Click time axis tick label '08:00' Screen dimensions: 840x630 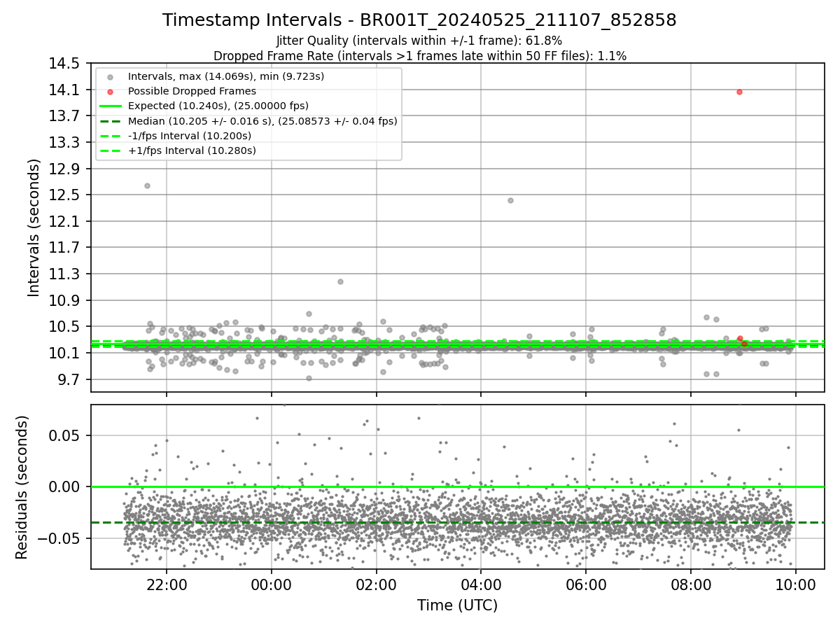pos(691,584)
